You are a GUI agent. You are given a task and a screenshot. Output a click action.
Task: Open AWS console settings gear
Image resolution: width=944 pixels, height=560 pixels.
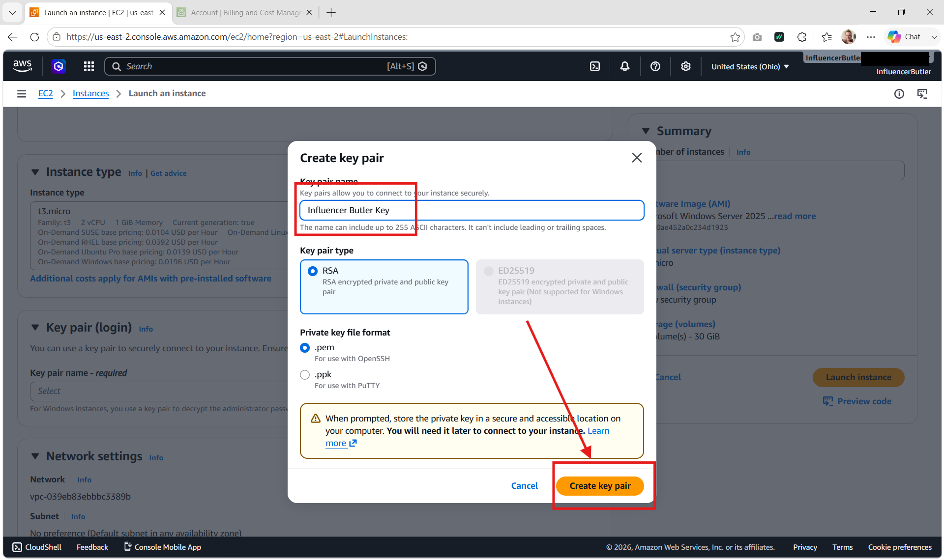pos(686,66)
